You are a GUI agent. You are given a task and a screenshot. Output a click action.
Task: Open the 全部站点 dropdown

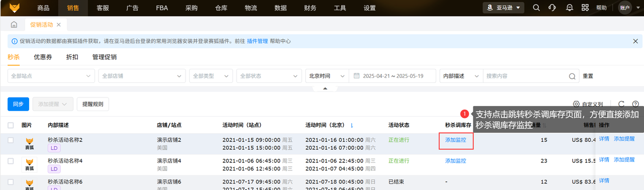point(51,76)
